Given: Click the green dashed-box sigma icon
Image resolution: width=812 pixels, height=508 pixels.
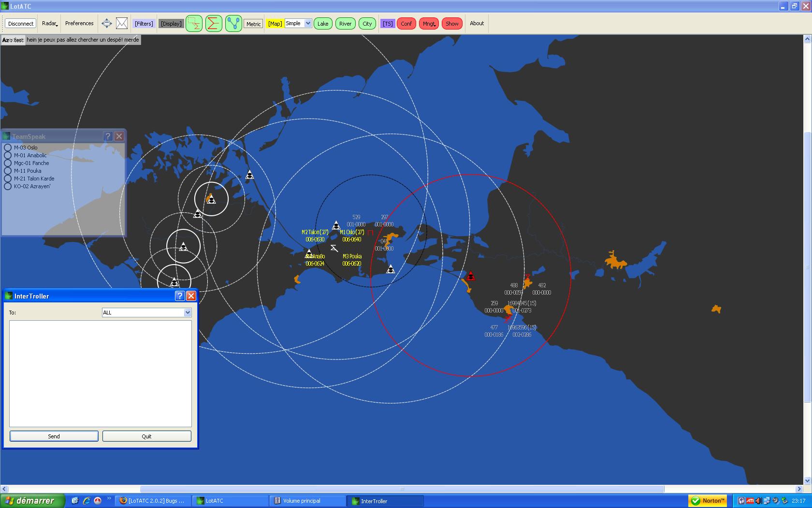Looking at the screenshot, I should click(x=194, y=23).
